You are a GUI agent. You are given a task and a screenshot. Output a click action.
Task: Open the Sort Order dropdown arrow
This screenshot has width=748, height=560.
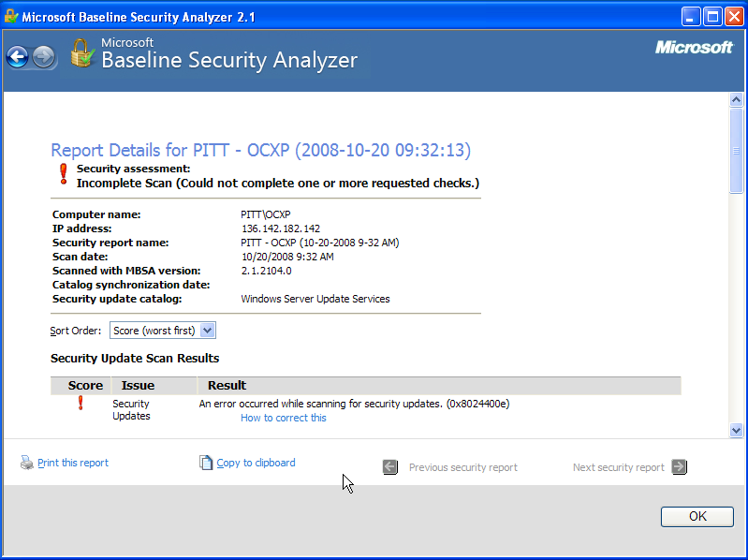[208, 330]
